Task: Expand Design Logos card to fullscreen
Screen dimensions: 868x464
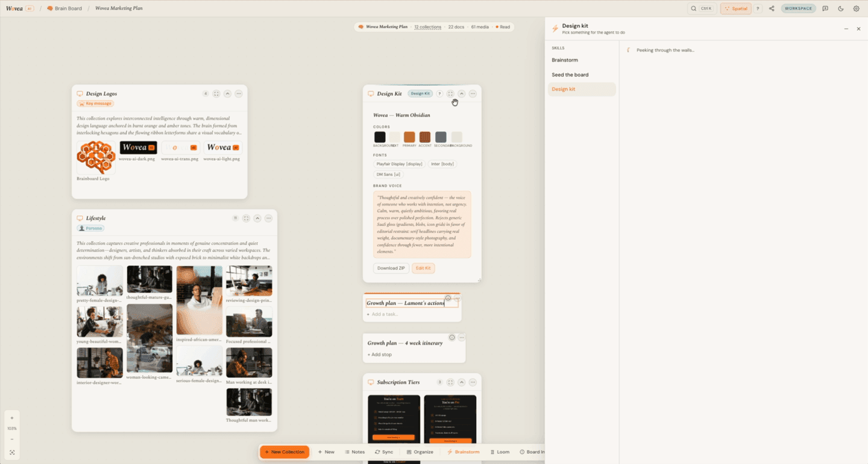Action: 216,94
